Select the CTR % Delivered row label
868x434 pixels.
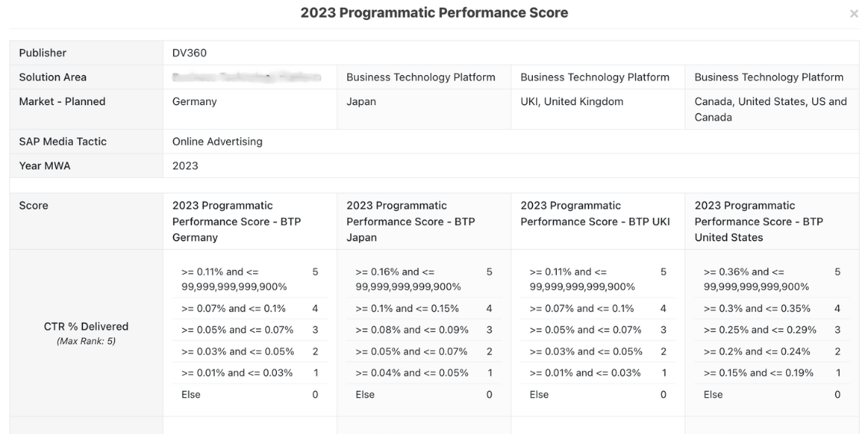click(86, 327)
